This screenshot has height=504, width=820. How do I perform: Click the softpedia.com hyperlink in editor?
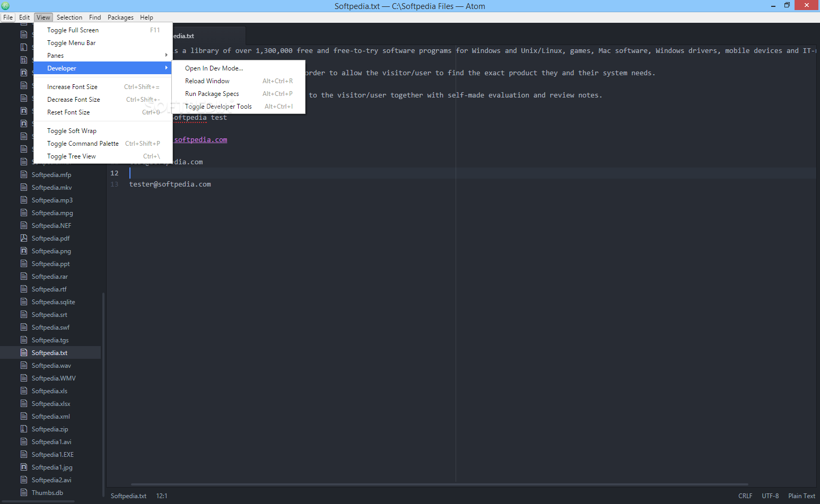[x=200, y=140]
